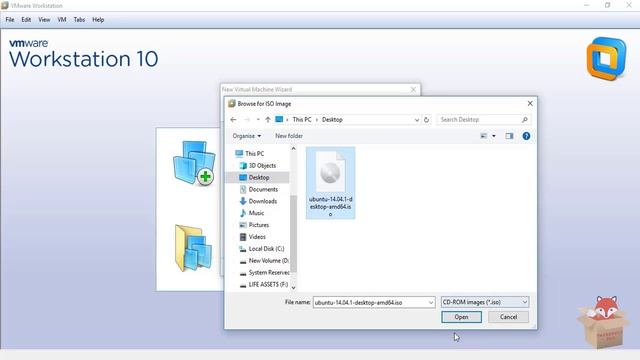The image size is (640, 360).
Task: Click the 3D Objects cube icon
Action: tap(243, 165)
